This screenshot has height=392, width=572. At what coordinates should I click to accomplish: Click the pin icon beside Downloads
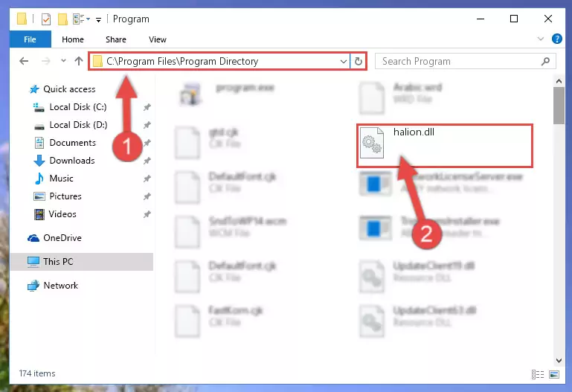coord(147,161)
